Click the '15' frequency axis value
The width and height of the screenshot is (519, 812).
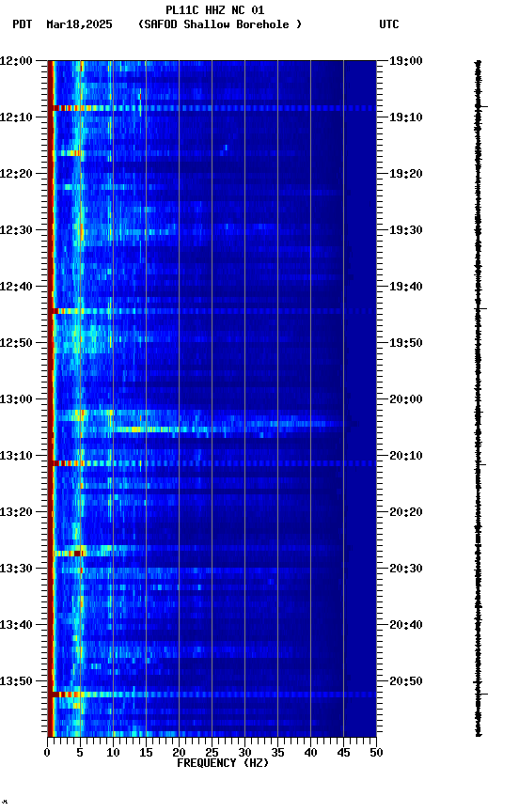(146, 753)
